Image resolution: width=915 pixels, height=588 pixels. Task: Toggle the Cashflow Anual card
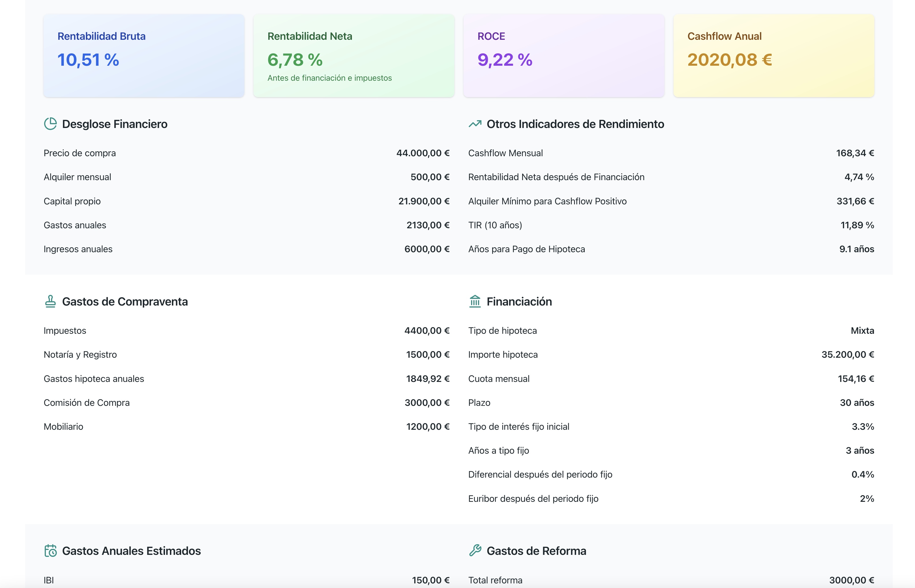point(774,55)
